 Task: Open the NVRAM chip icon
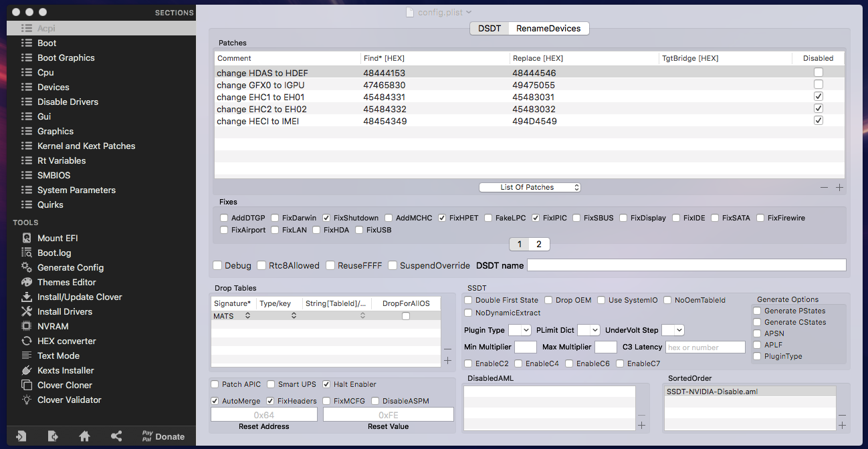[x=27, y=326]
